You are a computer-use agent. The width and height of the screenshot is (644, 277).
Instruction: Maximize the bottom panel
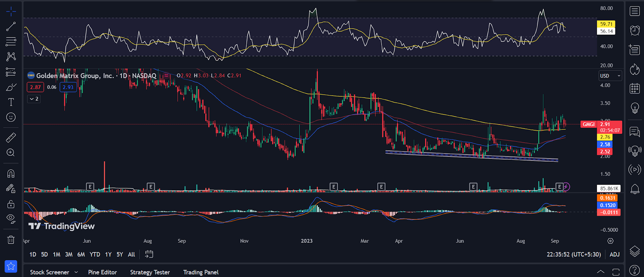tap(616, 272)
